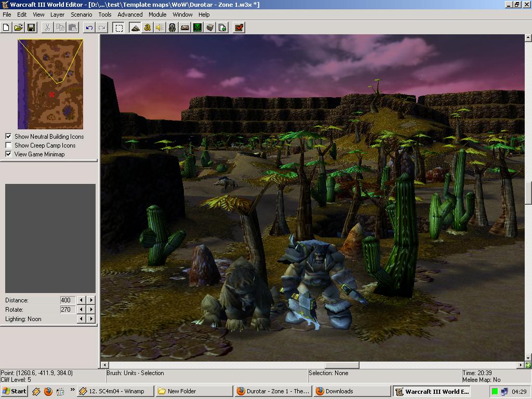Viewport: 532px width, 399px height.
Task: Click 'Time: 20:39' status text
Action: 477,373
